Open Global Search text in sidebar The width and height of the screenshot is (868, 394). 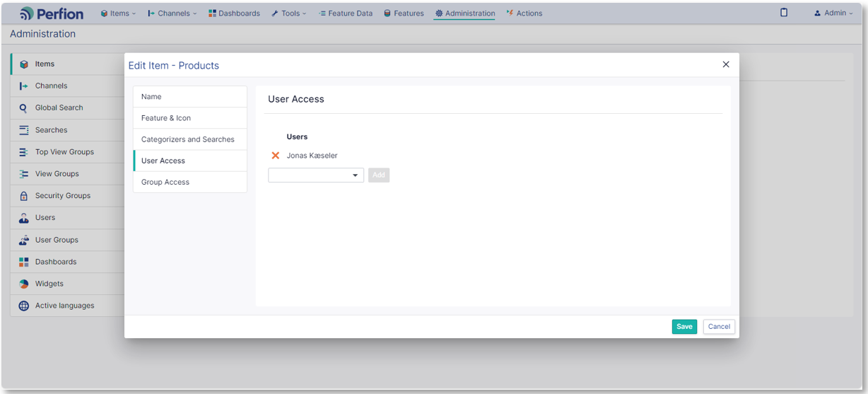tap(59, 108)
